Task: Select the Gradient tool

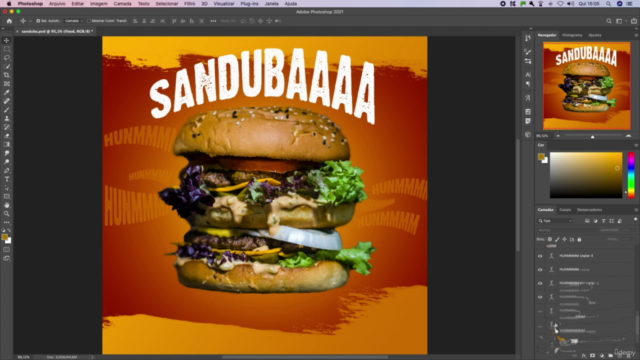Action: tap(7, 144)
